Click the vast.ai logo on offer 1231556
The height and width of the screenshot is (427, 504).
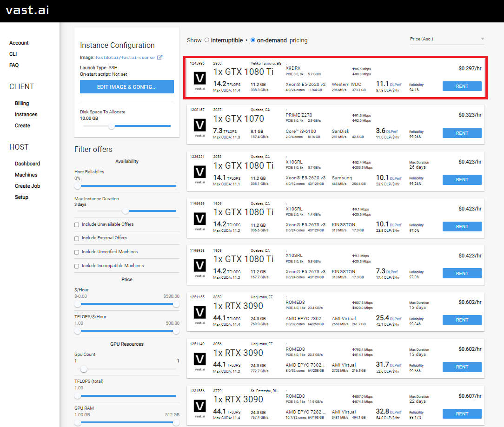[199, 408]
